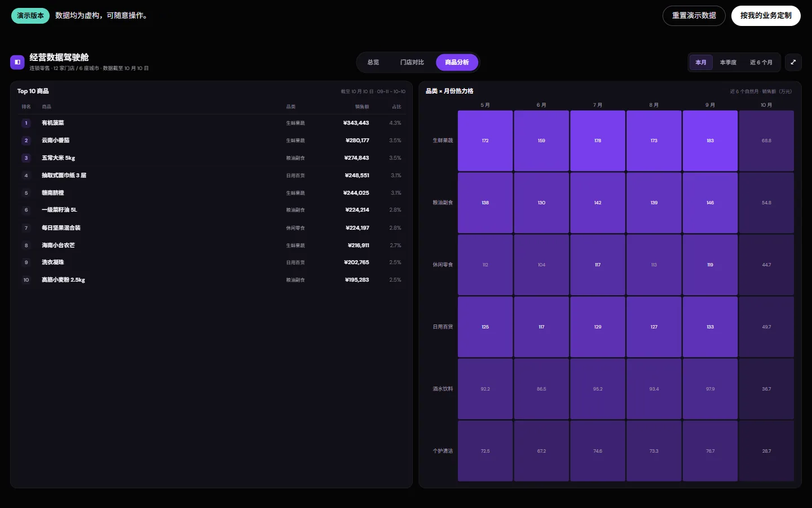812x508 pixels.
Task: Click the purple dashboard logo icon
Action: 17,62
